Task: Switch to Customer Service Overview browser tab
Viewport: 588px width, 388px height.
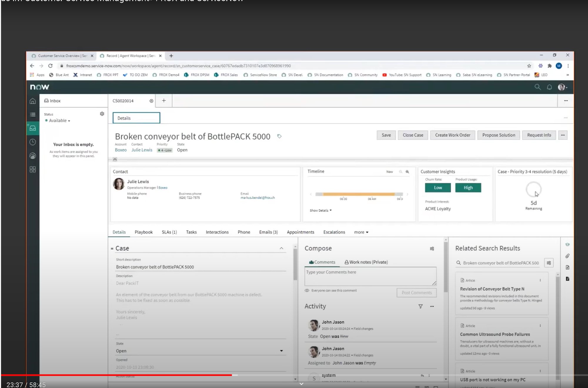Action: [x=62, y=56]
